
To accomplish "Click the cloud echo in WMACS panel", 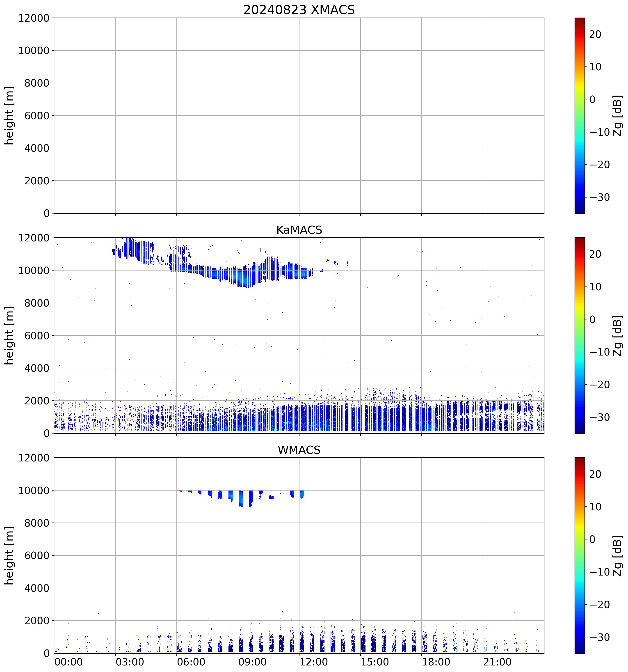I will (240, 498).
